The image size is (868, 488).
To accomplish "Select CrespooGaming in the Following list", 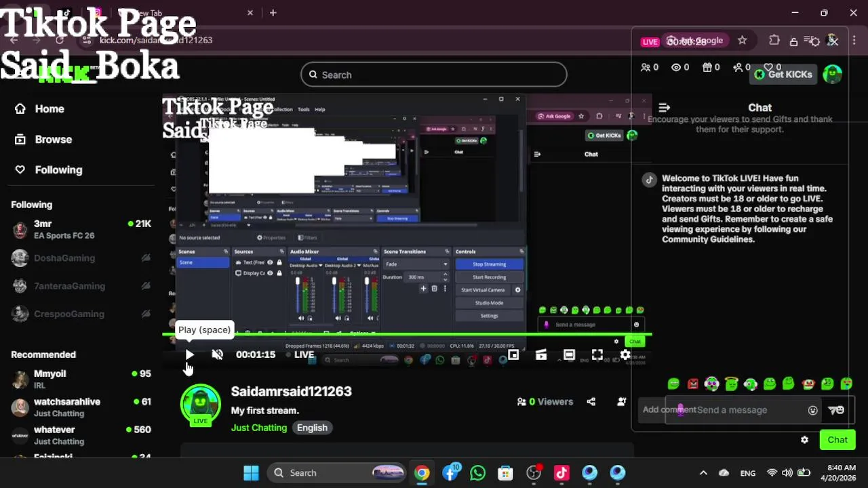I will click(81, 314).
